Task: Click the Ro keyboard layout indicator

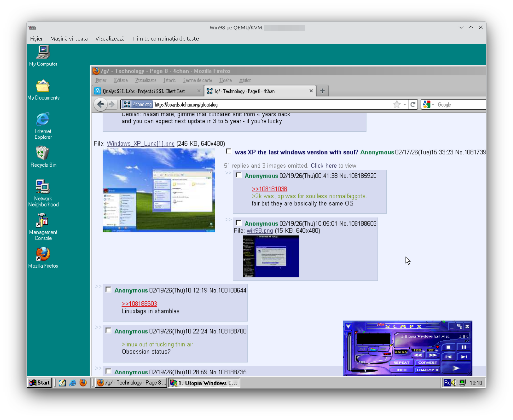Action: (447, 383)
